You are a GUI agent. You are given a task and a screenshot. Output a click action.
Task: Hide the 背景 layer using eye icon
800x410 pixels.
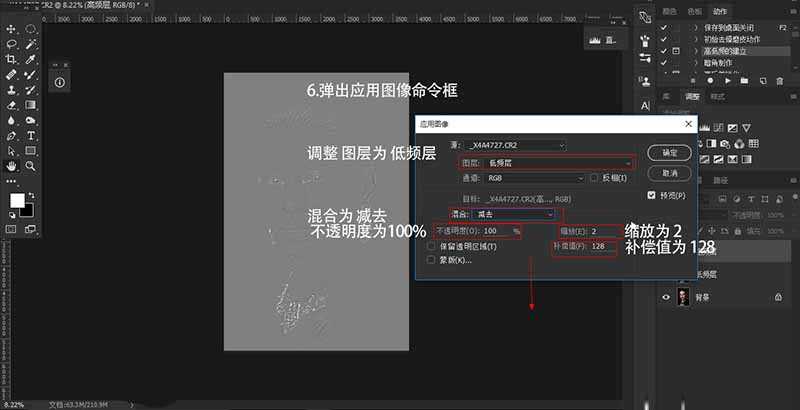(666, 296)
